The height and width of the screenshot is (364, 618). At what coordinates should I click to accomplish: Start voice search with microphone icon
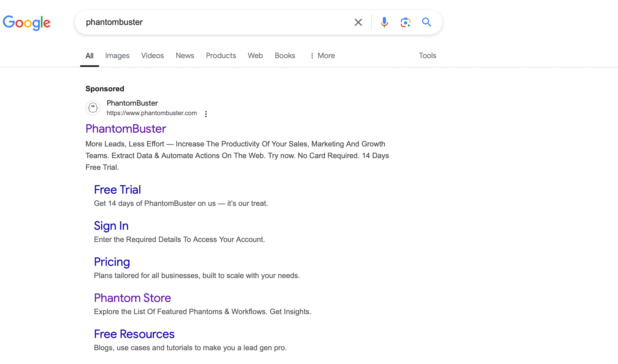point(384,22)
